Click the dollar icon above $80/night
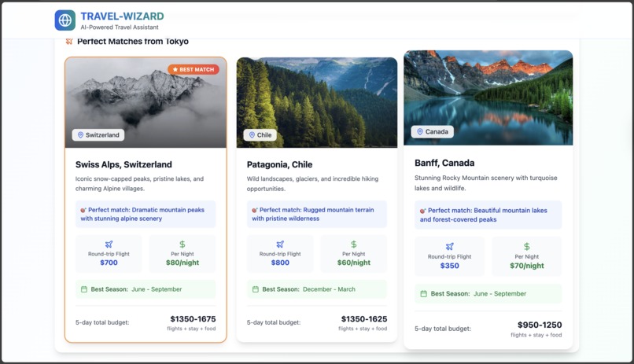The width and height of the screenshot is (634, 364). [182, 244]
